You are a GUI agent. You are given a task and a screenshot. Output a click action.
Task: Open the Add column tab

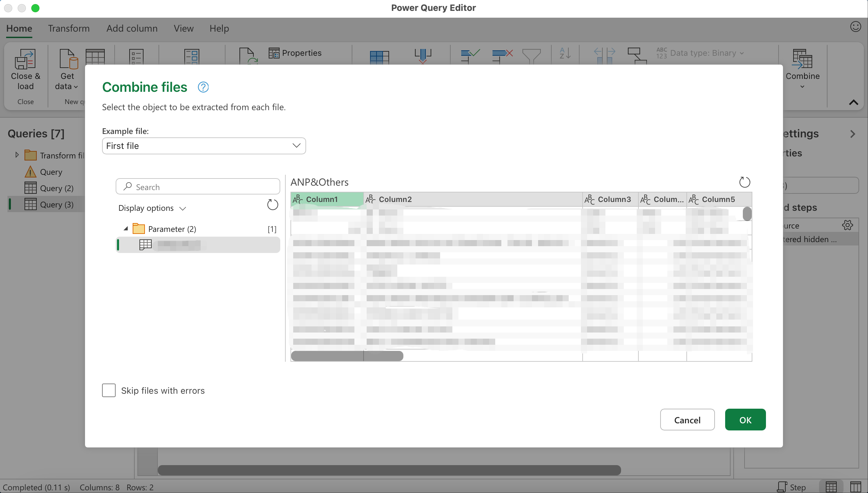click(x=132, y=28)
